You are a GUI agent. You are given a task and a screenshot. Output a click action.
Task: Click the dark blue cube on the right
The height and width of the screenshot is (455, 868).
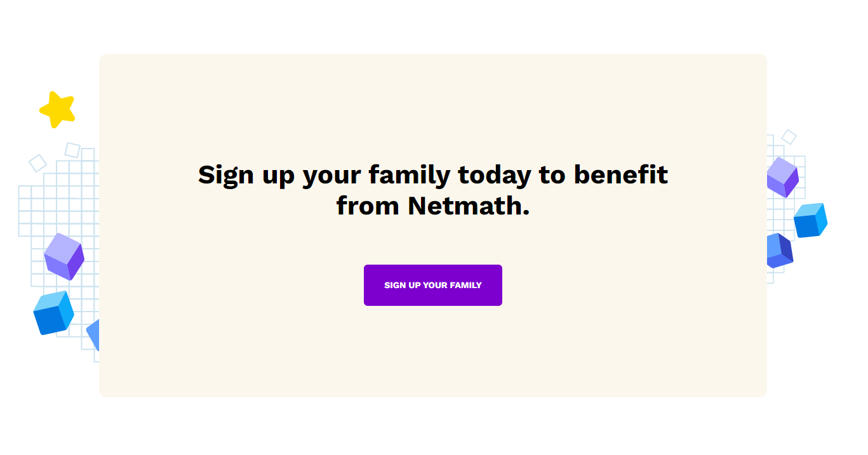point(780,251)
